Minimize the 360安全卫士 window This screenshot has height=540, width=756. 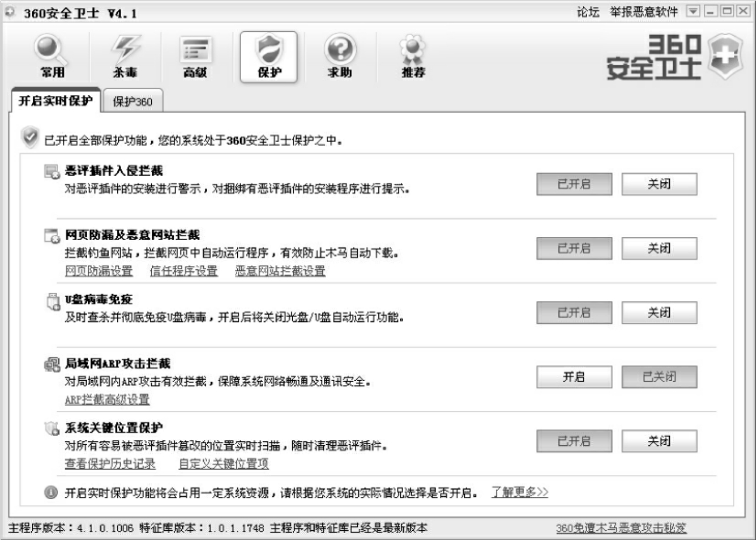(711, 11)
